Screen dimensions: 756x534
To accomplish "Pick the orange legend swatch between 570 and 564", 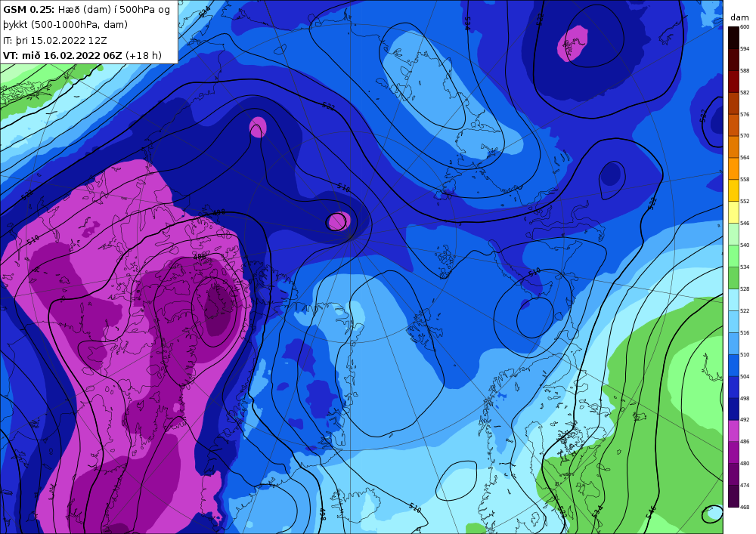I will tap(733, 147).
